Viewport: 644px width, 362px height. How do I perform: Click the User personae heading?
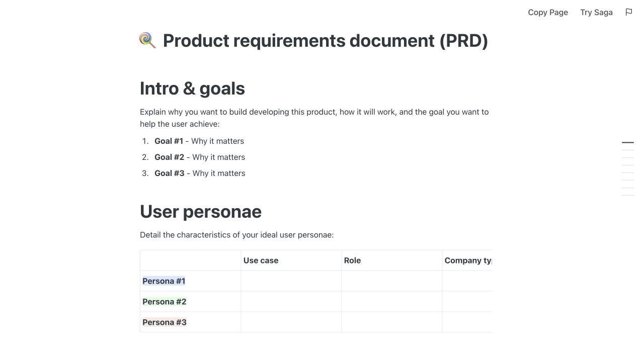[201, 212]
